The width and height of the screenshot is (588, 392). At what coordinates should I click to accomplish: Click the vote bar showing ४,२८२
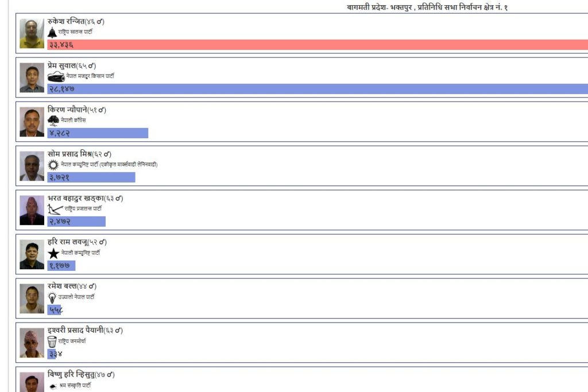98,133
